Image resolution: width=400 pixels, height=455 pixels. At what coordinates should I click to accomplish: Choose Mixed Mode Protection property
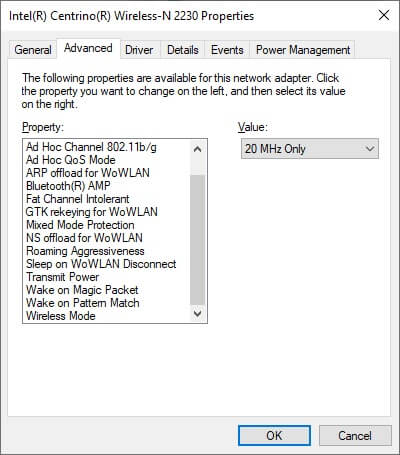click(80, 225)
